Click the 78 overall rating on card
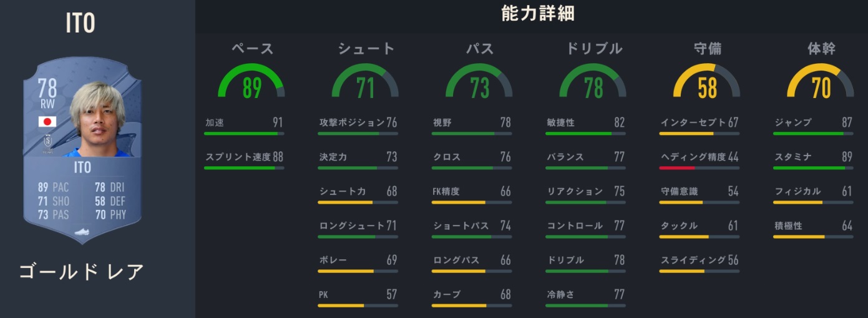 (47, 89)
